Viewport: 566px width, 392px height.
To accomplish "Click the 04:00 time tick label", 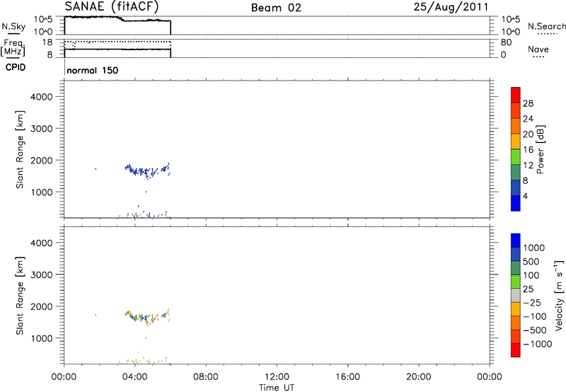I will pyautogui.click(x=134, y=377).
